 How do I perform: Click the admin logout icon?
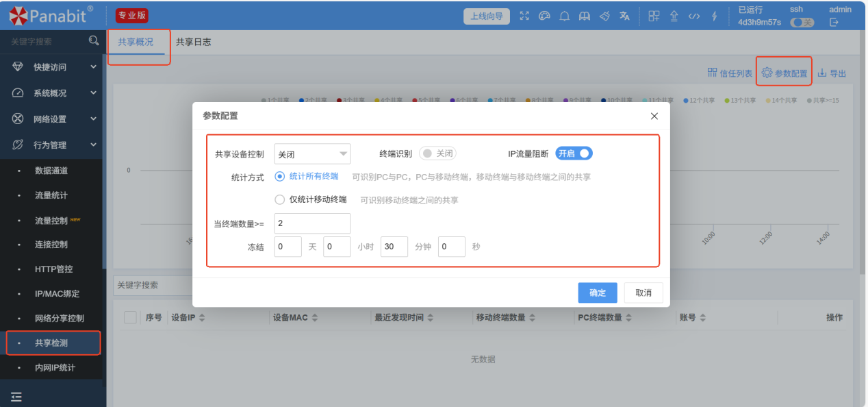(834, 23)
